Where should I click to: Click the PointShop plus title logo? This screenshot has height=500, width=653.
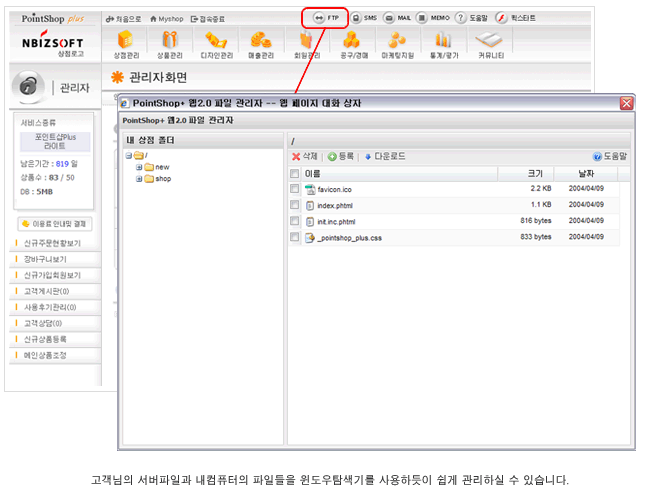(53, 19)
